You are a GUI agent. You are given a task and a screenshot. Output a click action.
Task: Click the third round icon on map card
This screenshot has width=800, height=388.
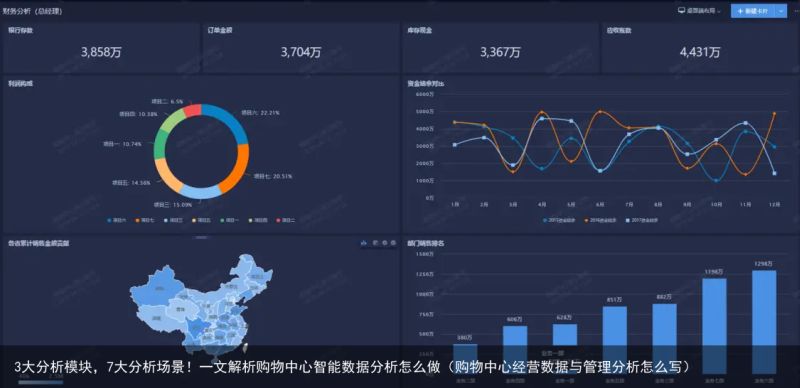coord(385,244)
